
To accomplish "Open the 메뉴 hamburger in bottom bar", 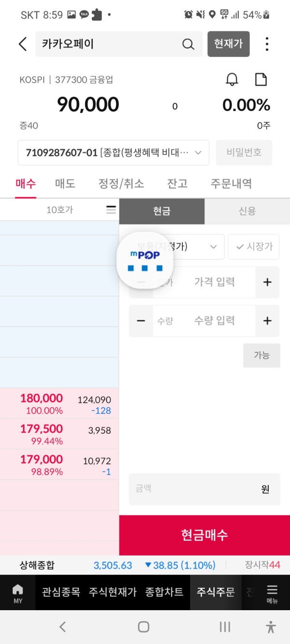I will tap(272, 593).
